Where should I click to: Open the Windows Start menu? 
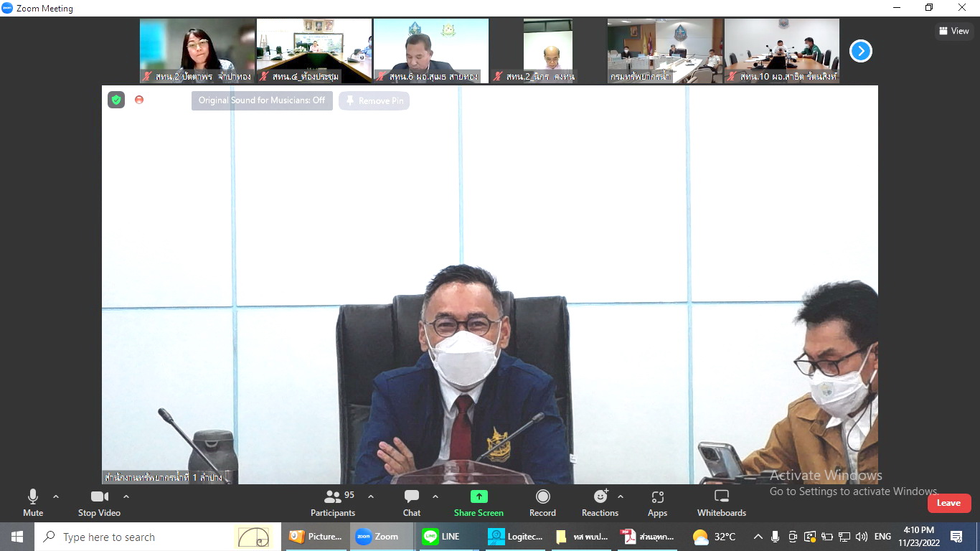(17, 537)
